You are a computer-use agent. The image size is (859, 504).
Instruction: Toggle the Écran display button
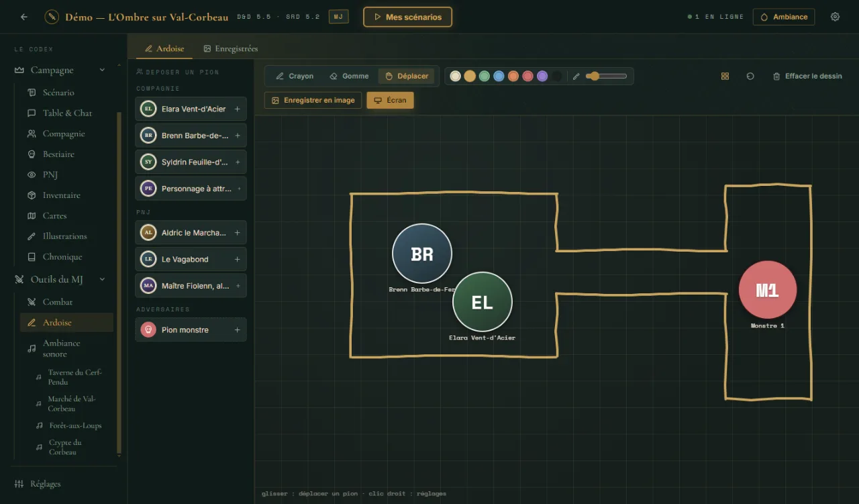pos(390,100)
